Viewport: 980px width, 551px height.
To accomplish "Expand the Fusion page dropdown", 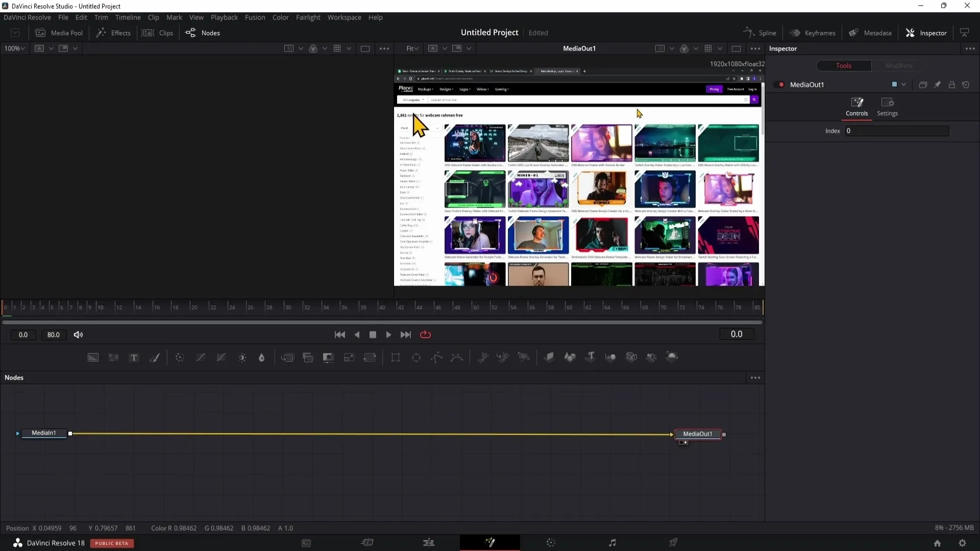I will 255,17.
